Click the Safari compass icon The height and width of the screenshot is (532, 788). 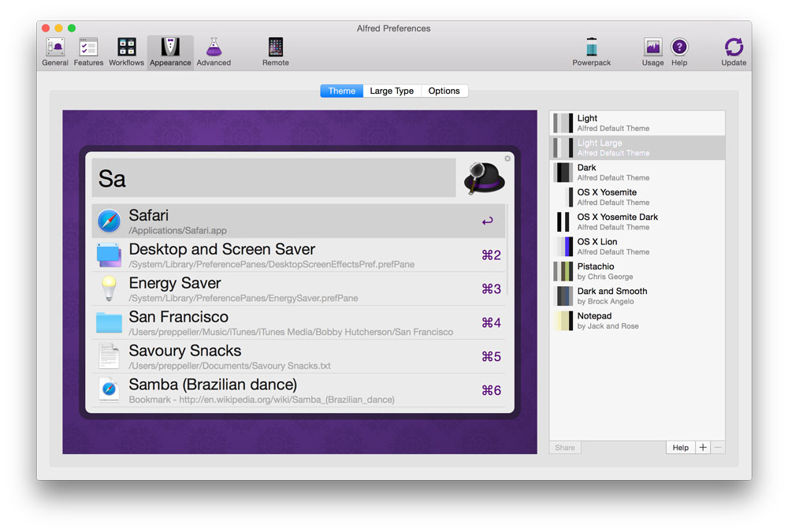click(109, 221)
